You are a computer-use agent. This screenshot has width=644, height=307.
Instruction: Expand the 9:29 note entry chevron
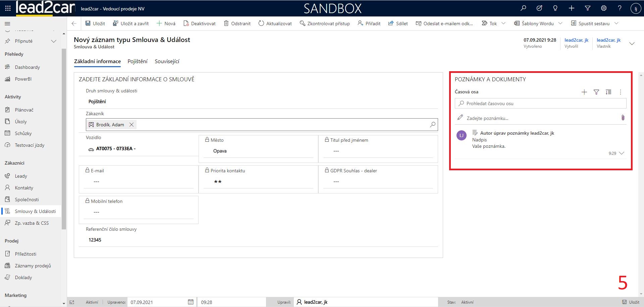coord(622,153)
